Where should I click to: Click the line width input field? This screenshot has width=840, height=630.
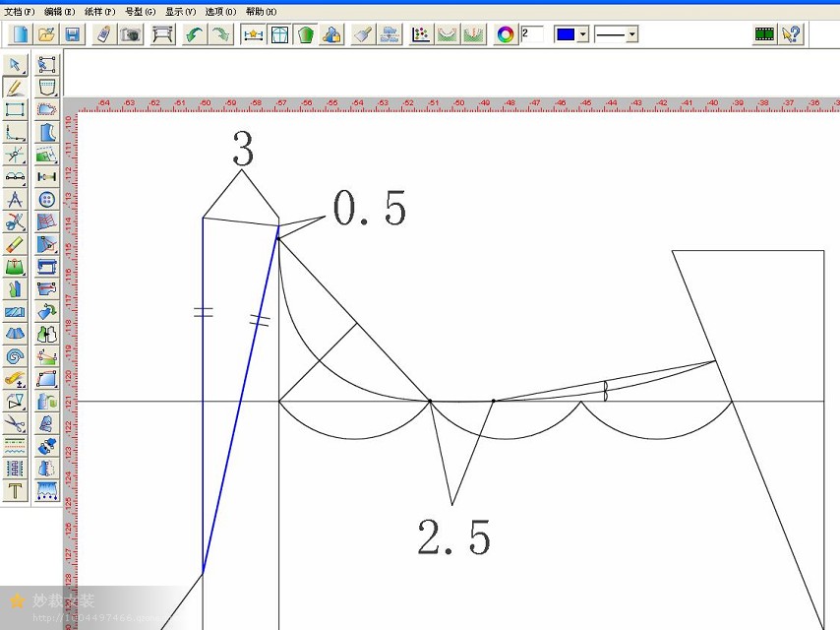532,34
